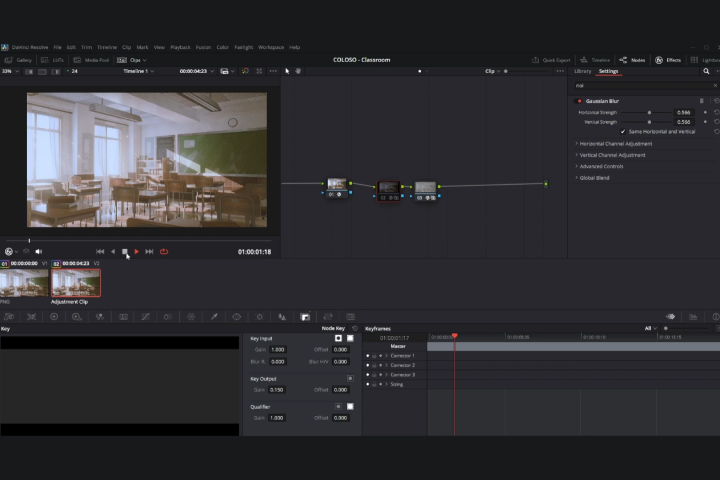This screenshot has height=480, width=720.
Task: Open the RGB Mixer palette
Action: 100,316
